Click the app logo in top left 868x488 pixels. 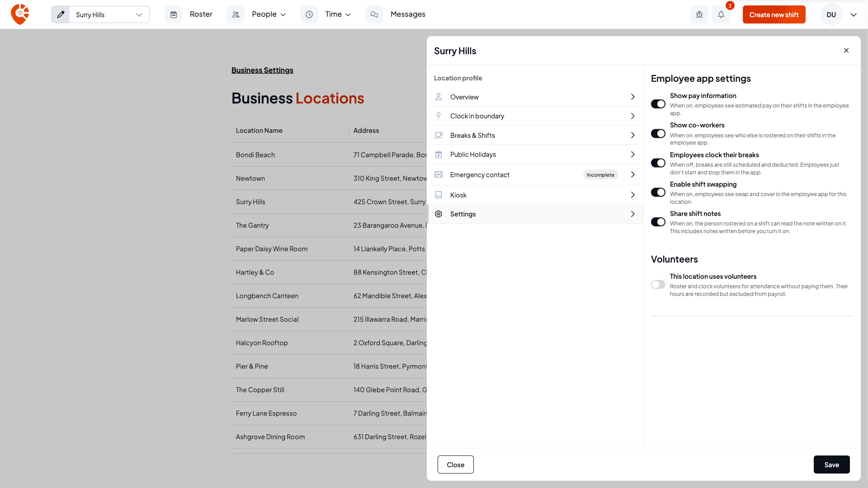pos(20,14)
